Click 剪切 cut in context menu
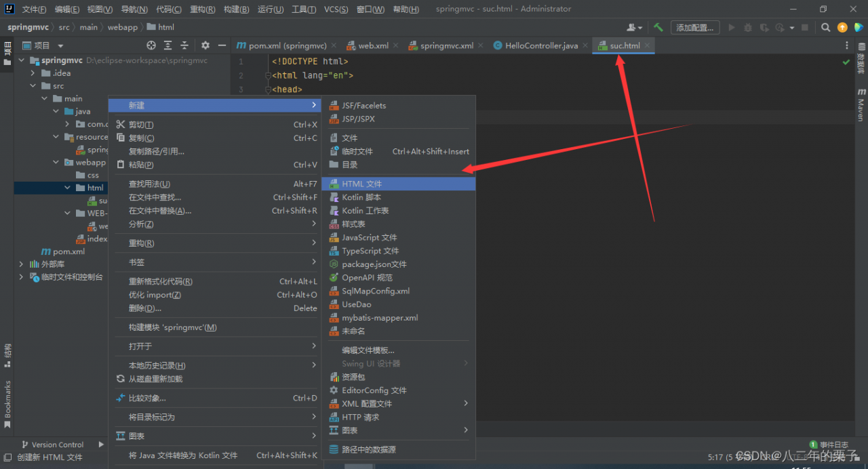Viewport: 868px width, 469px height. point(215,125)
